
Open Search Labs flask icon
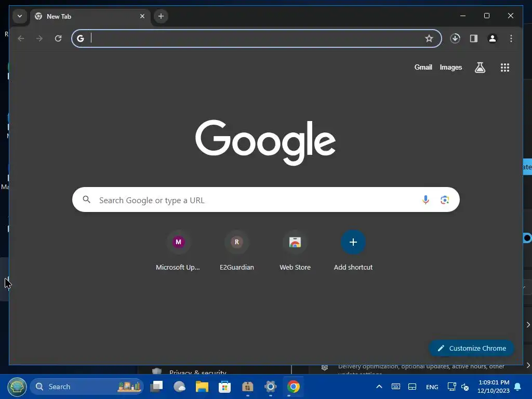point(480,68)
